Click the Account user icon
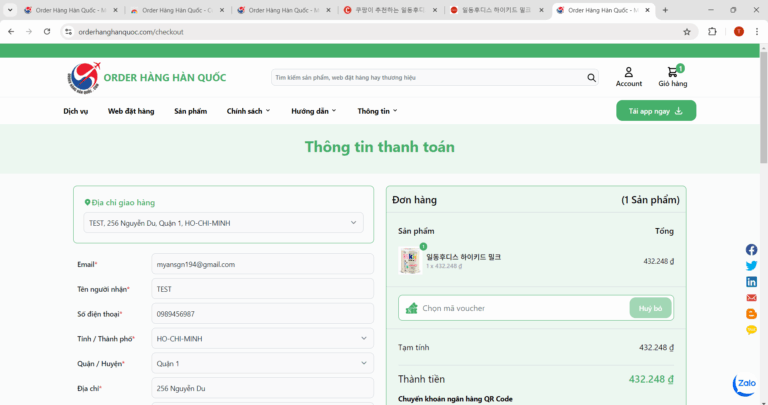The image size is (768, 405). click(628, 73)
